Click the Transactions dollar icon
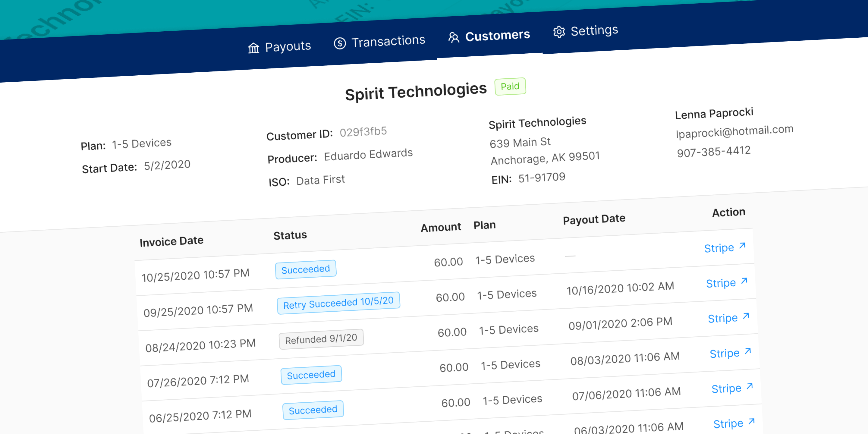The image size is (868, 434). [340, 43]
